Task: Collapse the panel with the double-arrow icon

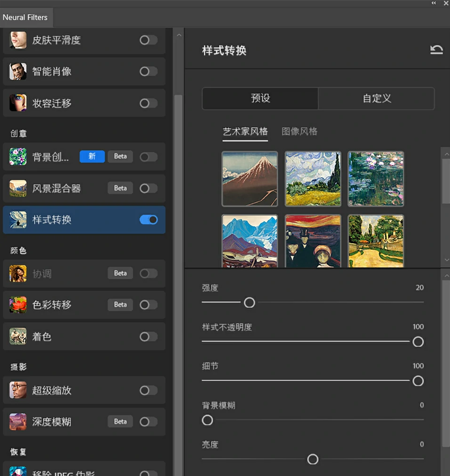Action: click(x=433, y=3)
